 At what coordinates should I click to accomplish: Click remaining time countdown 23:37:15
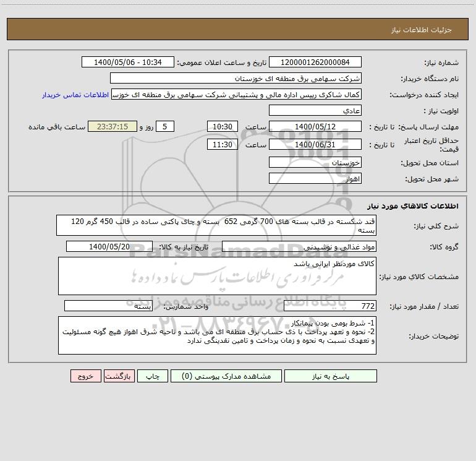point(113,126)
